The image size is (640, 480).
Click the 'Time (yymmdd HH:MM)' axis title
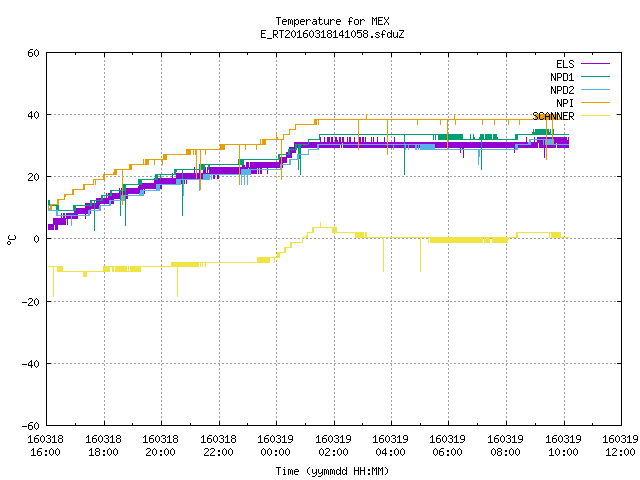pyautogui.click(x=332, y=471)
